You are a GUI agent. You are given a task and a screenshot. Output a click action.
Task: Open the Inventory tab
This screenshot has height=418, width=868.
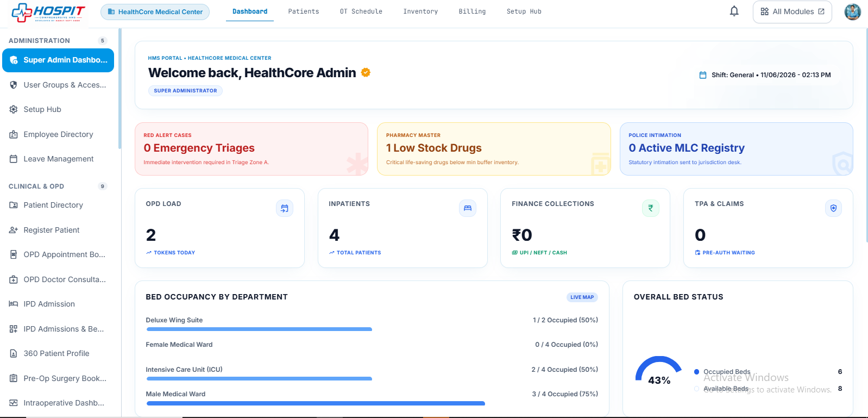(x=420, y=11)
